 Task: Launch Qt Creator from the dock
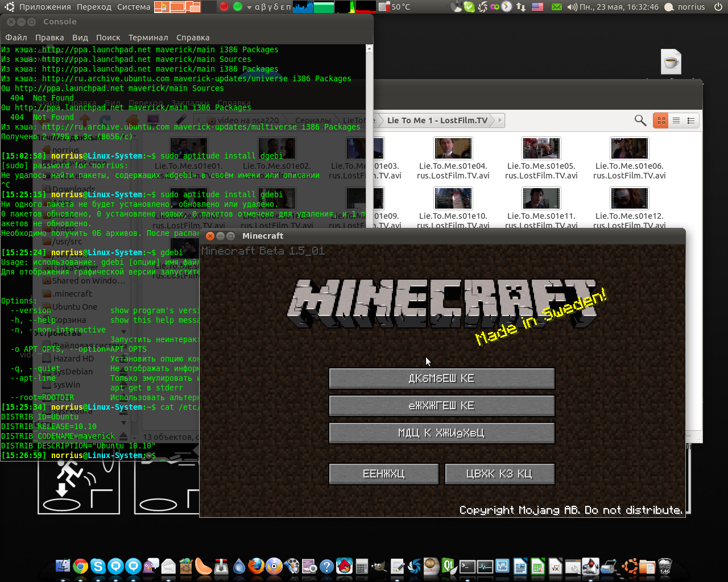point(450,566)
